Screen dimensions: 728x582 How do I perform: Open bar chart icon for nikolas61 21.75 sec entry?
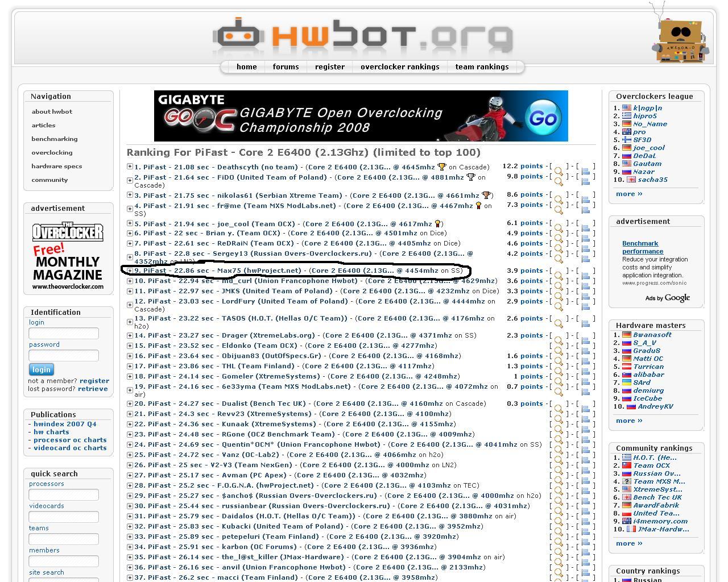[586, 198]
